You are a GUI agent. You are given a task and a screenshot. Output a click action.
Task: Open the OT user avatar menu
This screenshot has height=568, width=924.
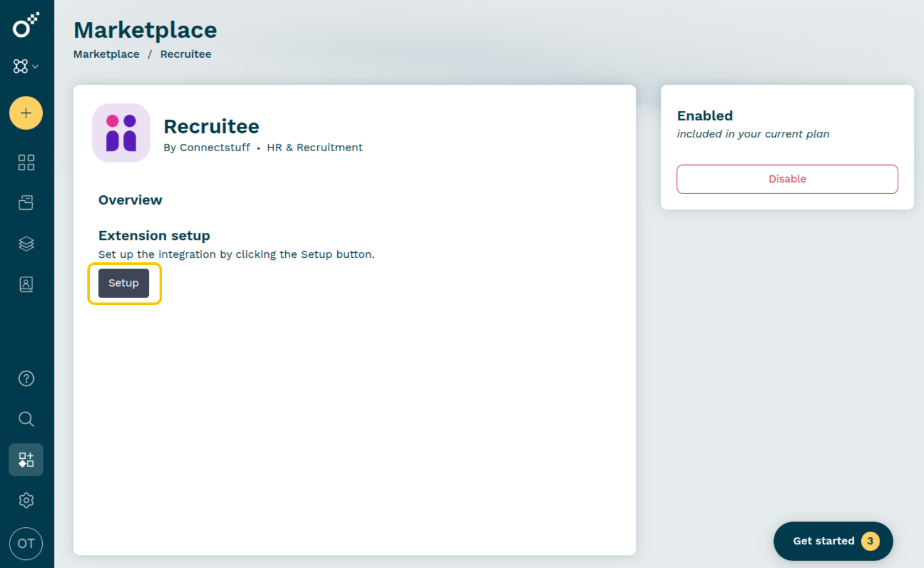(26, 544)
